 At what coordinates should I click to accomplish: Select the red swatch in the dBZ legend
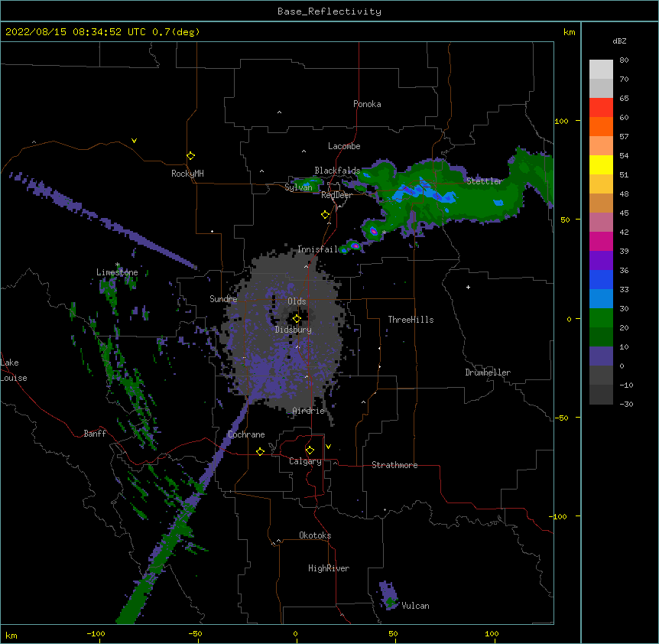point(601,107)
